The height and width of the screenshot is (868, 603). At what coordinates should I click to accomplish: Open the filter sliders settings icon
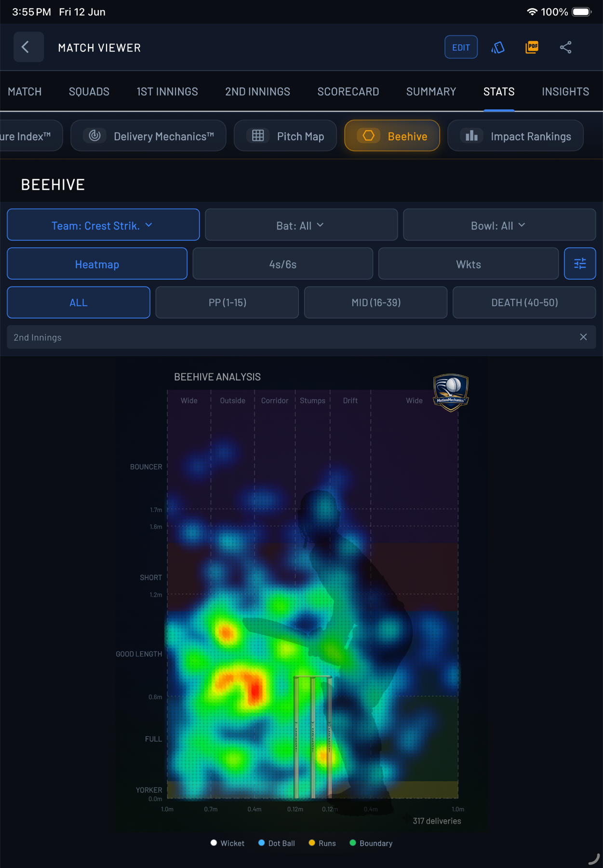click(x=580, y=264)
